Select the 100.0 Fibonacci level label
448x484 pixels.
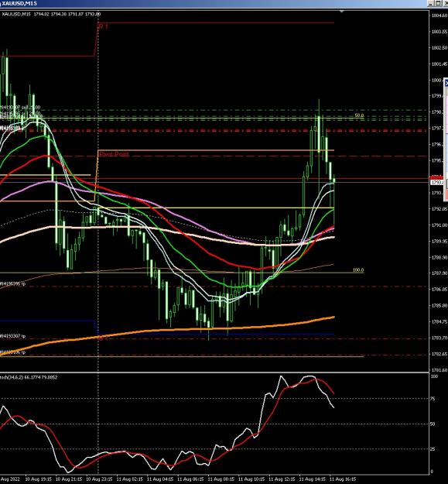[358, 270]
